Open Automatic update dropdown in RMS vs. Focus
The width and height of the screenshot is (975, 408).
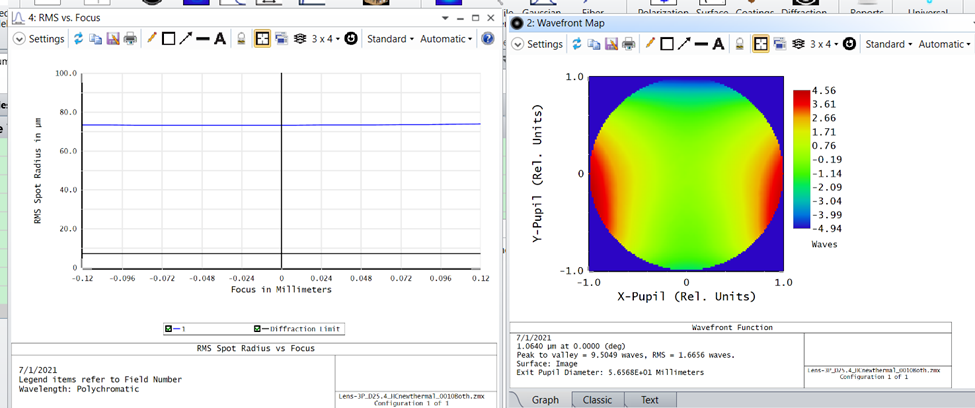click(x=446, y=39)
